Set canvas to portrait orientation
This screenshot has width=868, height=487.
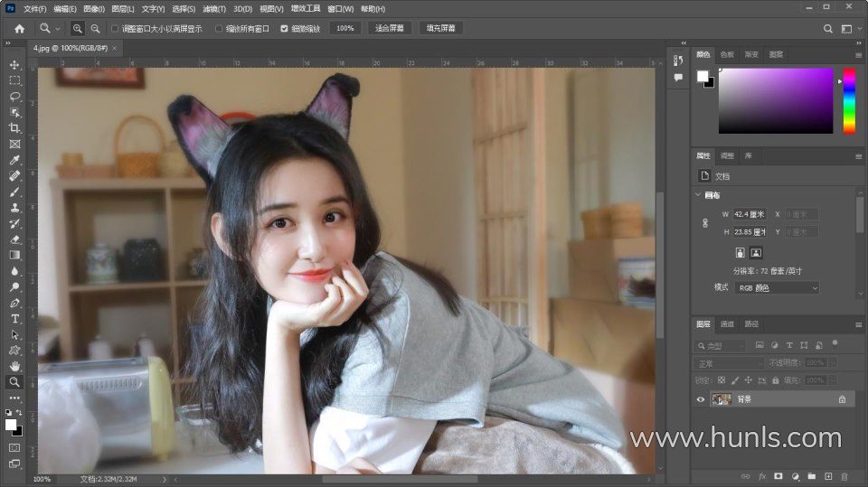(741, 253)
